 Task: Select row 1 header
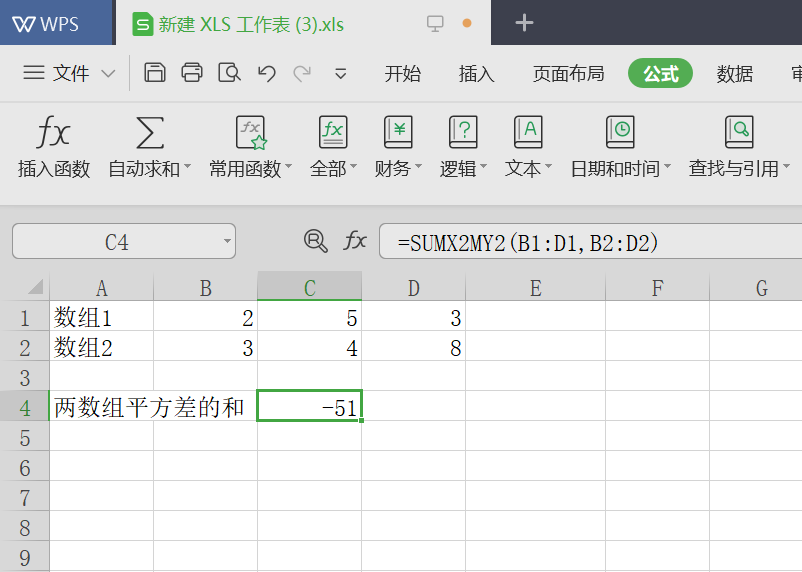(x=25, y=318)
